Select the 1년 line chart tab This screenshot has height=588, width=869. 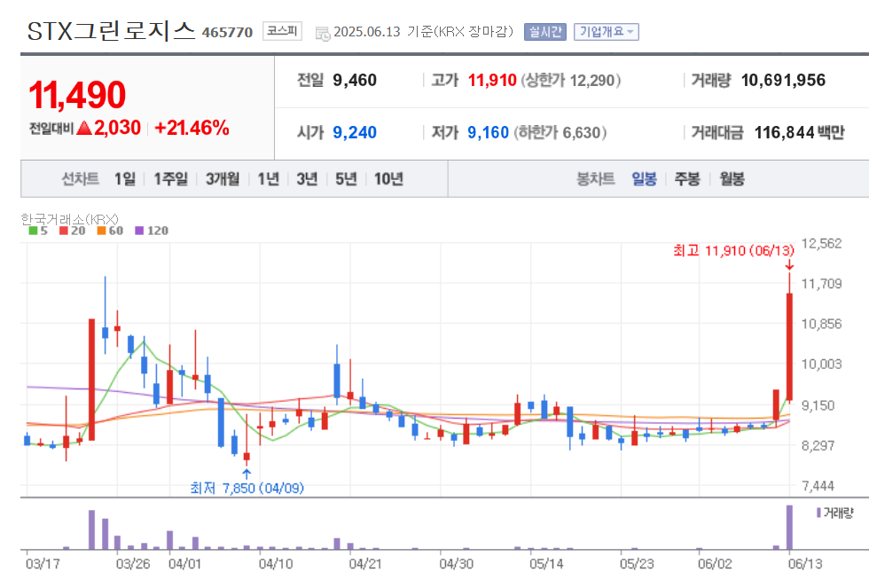click(x=268, y=179)
